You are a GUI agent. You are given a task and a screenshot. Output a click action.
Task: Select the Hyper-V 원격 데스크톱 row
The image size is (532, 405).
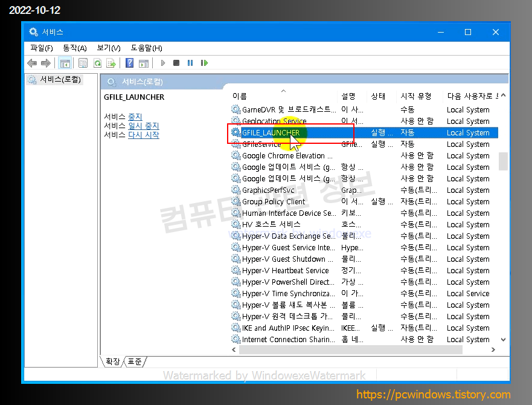364,316
